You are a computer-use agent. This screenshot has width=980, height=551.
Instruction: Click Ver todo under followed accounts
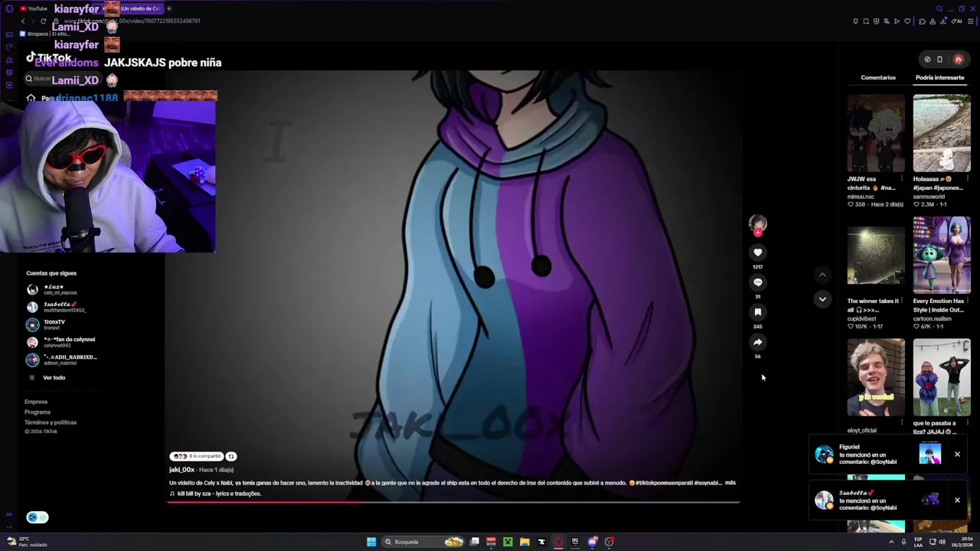tap(54, 377)
